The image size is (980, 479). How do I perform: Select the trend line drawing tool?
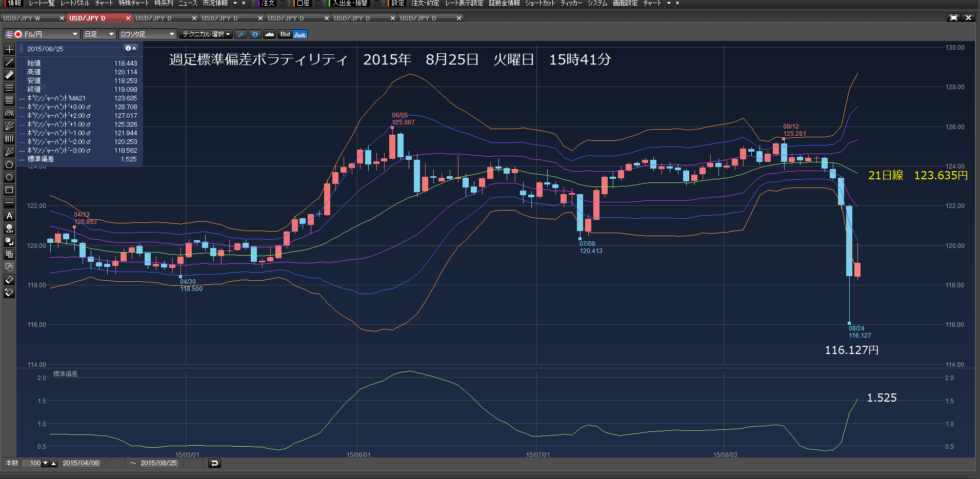[9, 63]
